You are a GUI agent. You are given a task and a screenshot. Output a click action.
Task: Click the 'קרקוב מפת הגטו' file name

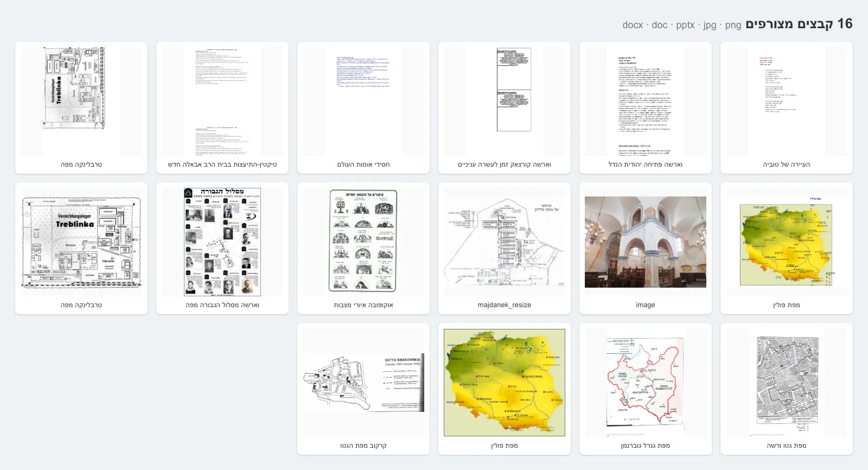[363, 446]
